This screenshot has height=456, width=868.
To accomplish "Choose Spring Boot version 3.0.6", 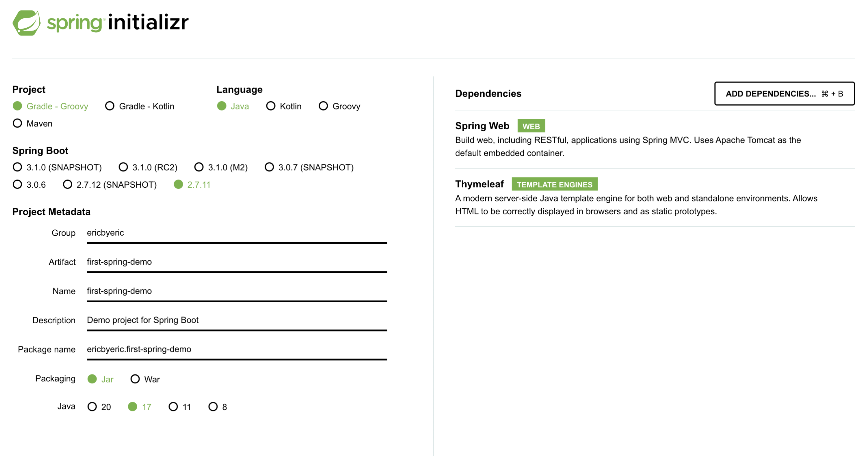I will 18,184.
